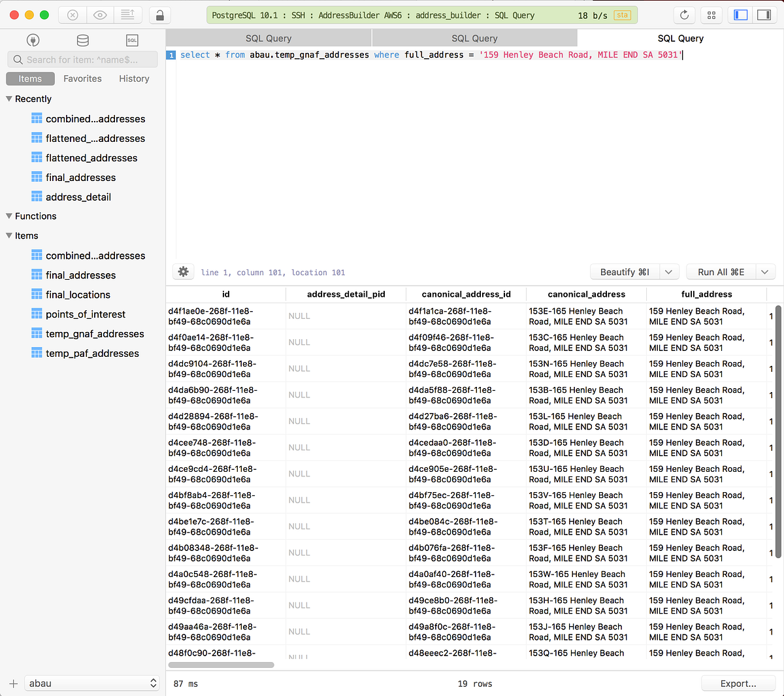Click the Export button
Screen dimensions: 784x696
point(738,683)
